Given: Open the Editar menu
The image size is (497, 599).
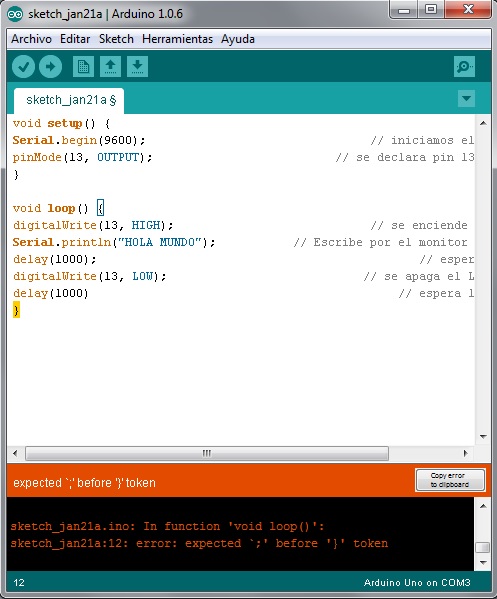Looking at the screenshot, I should (75, 39).
